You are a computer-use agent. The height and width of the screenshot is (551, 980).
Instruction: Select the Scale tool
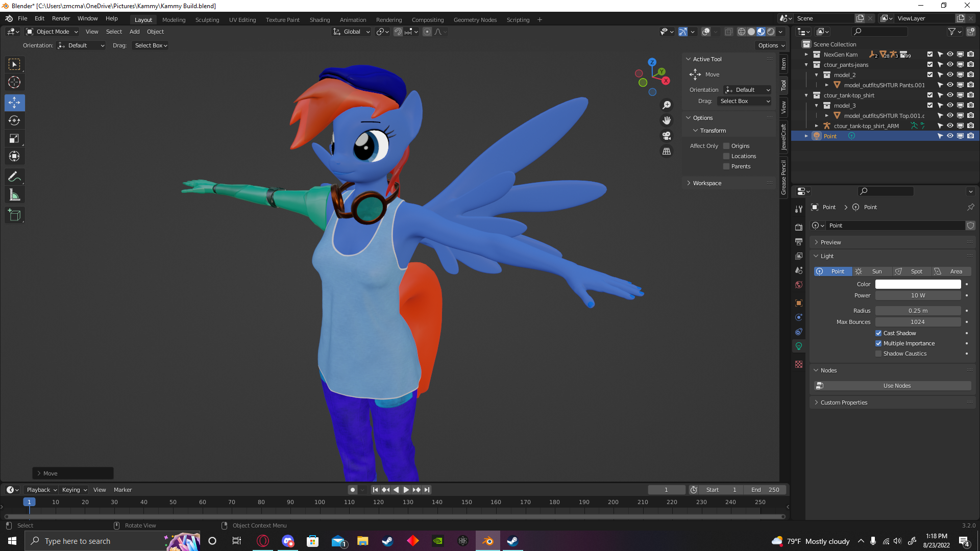(x=14, y=139)
